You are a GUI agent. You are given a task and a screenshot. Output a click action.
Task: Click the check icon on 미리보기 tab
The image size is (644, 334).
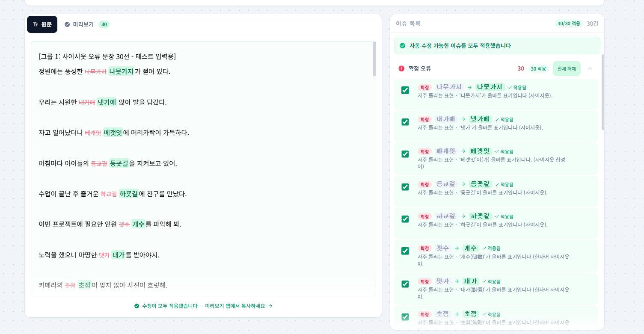[x=67, y=24]
